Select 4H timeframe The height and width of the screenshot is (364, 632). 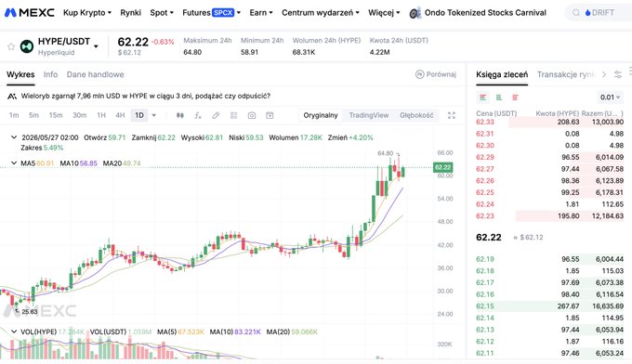120,115
